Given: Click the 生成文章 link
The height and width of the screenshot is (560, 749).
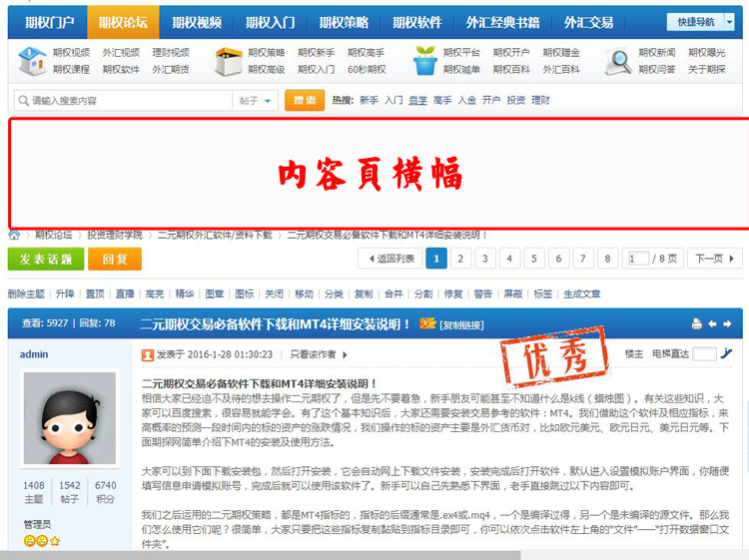Looking at the screenshot, I should tap(582, 294).
